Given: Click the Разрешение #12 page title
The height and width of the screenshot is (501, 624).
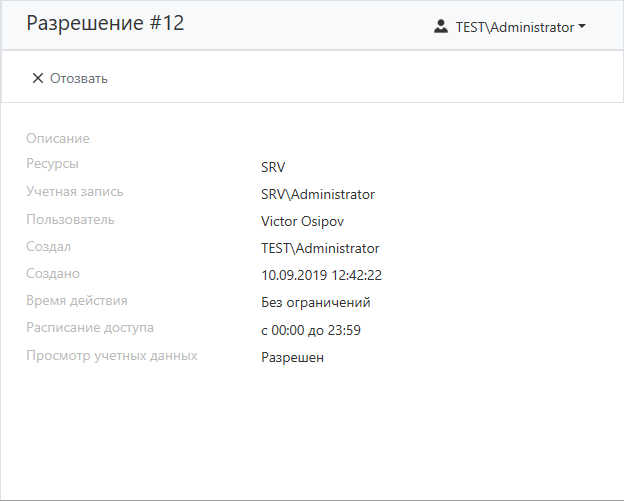Looking at the screenshot, I should (x=105, y=24).
